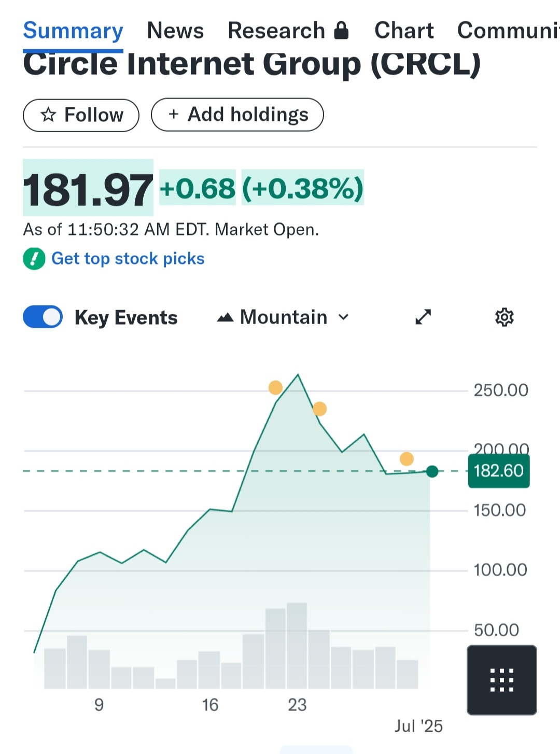Select the key event dot near 250
This screenshot has width=560, height=754.
coord(275,387)
